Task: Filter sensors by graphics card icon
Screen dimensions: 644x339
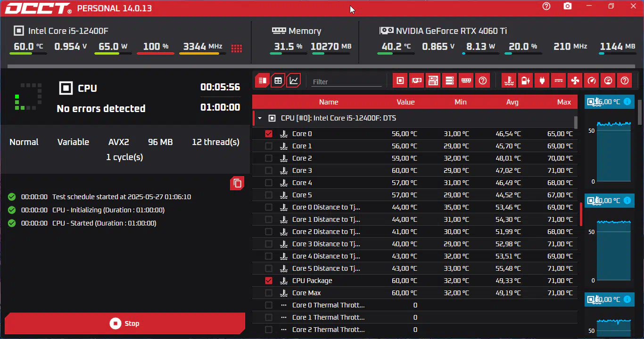Action: tap(417, 81)
